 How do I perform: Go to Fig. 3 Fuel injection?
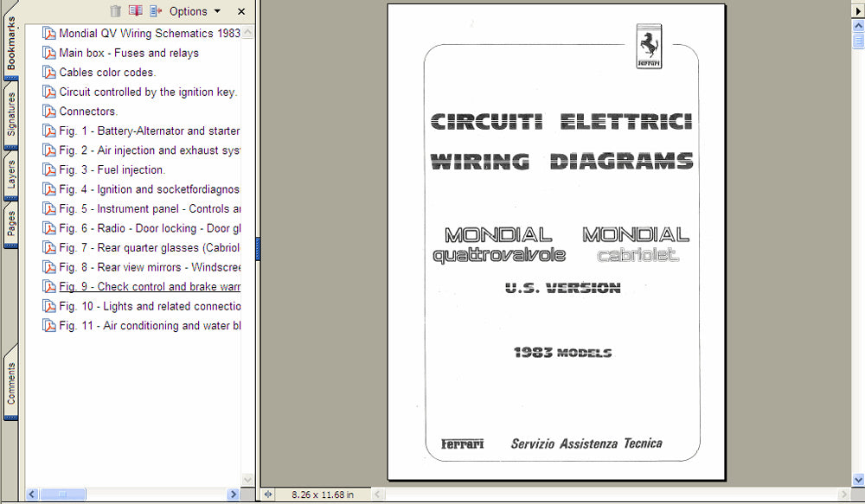pyautogui.click(x=112, y=169)
